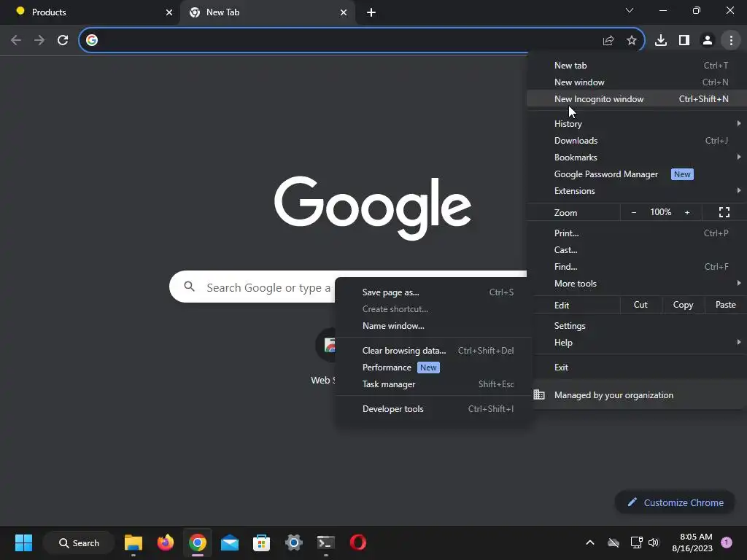Close the Products tab

point(169,12)
